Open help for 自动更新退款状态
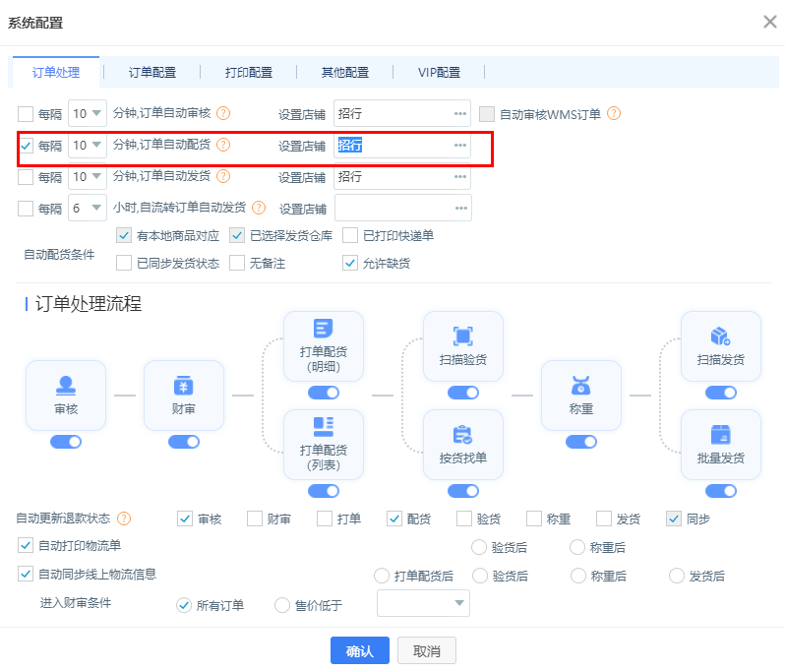785x672 pixels. [124, 519]
